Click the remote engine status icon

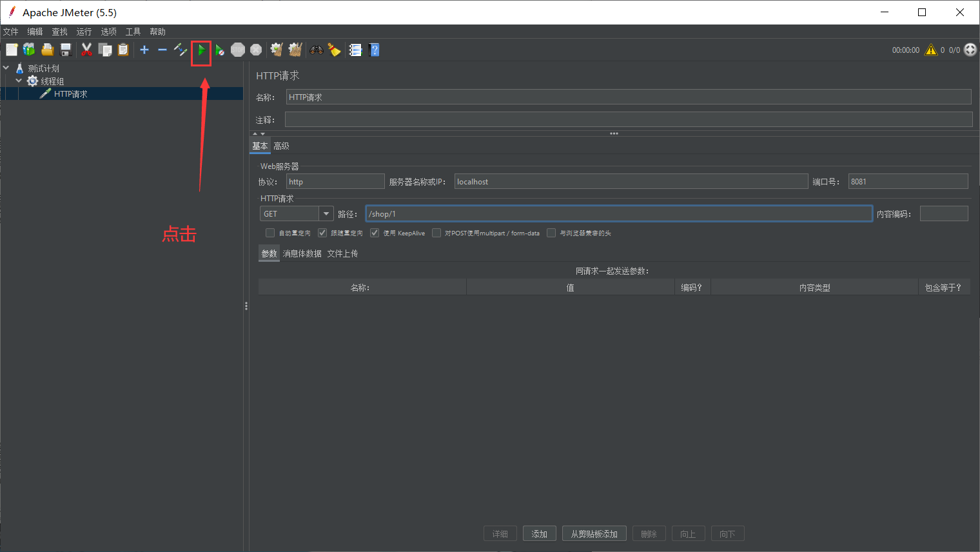(970, 50)
